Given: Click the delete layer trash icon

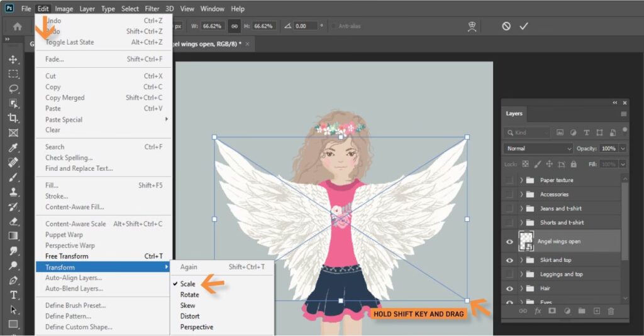Looking at the screenshot, I should tap(610, 311).
